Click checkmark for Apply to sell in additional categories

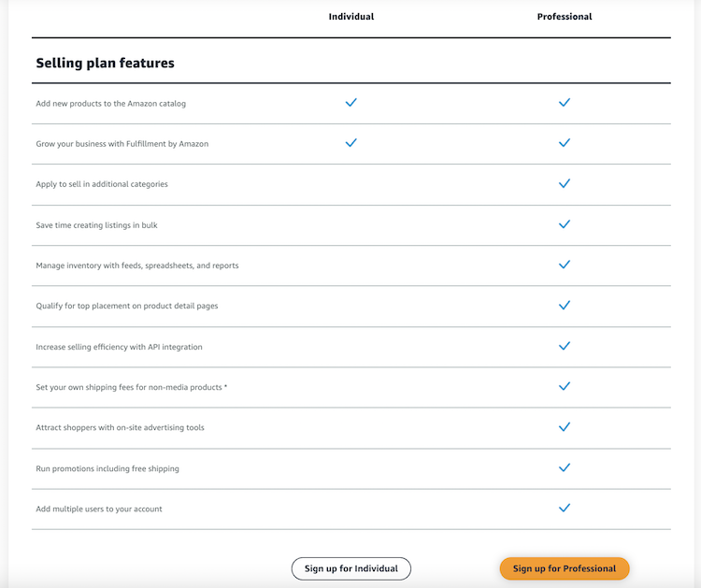(565, 183)
